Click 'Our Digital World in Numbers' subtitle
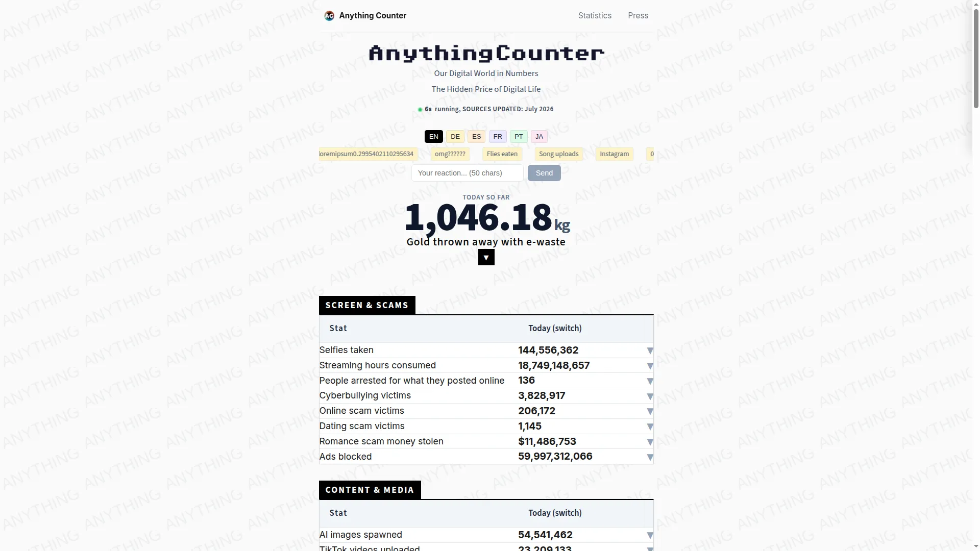 tap(486, 73)
